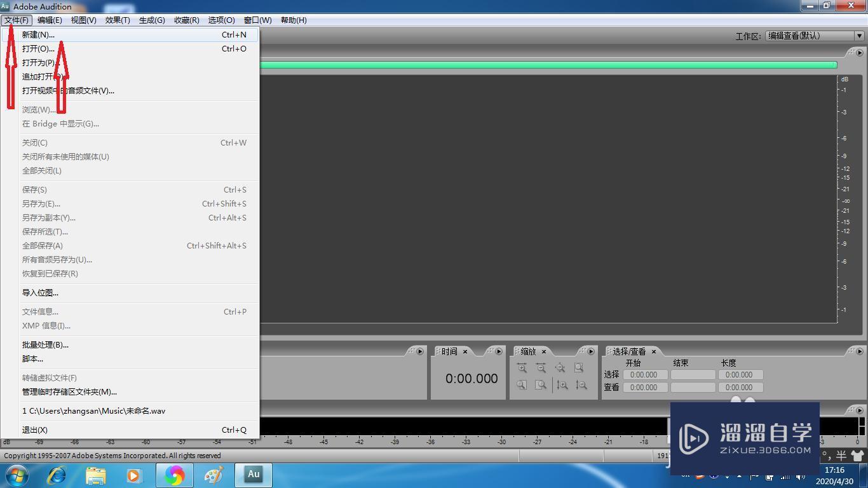This screenshot has height=488, width=868.
Task: Open 批量处理(B)... from File menu
Action: coord(130,344)
